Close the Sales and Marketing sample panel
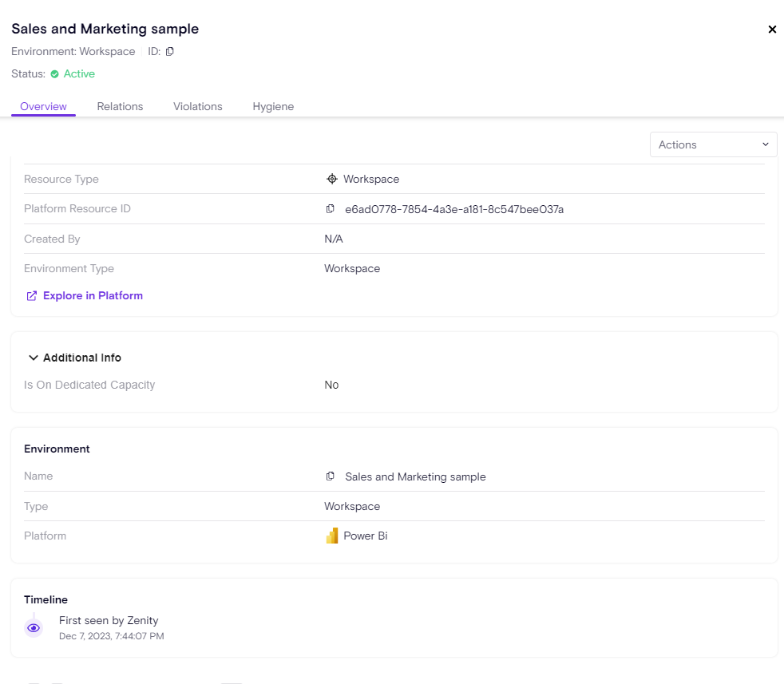The height and width of the screenshot is (684, 784). (x=772, y=30)
